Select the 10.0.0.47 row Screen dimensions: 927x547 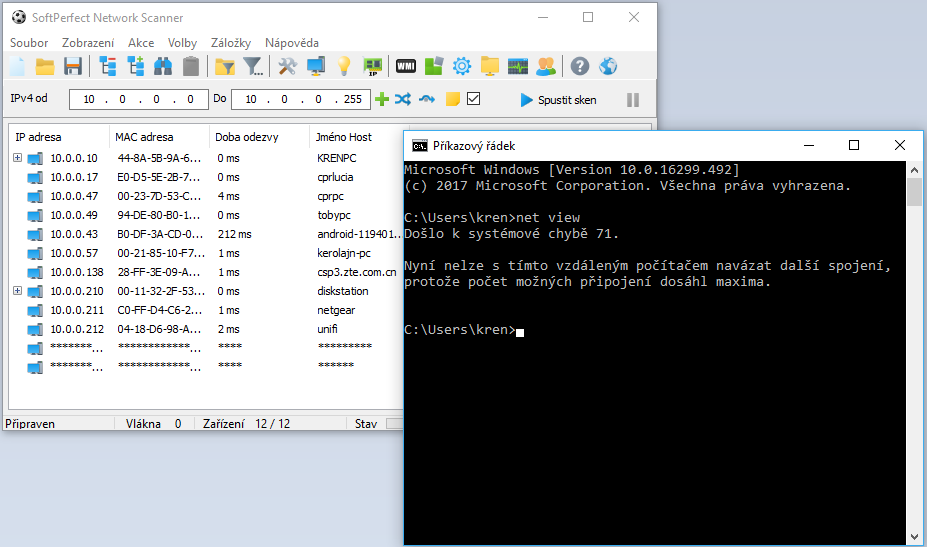point(206,196)
